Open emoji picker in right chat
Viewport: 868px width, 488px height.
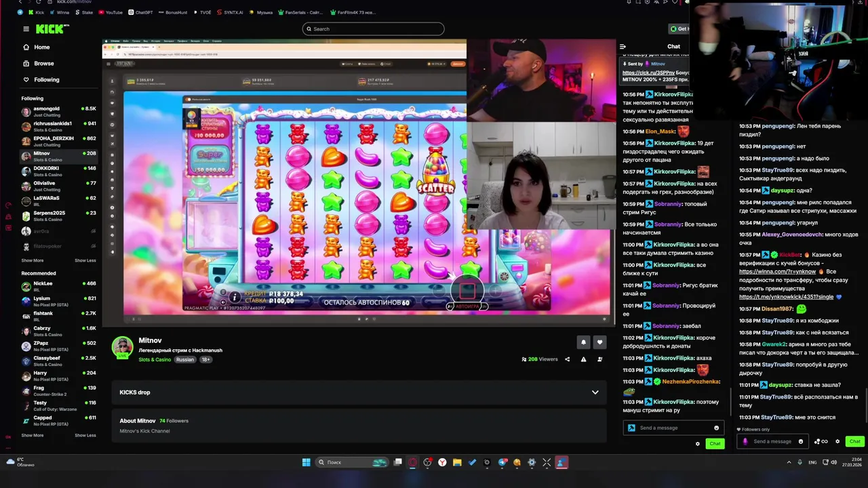click(800, 441)
